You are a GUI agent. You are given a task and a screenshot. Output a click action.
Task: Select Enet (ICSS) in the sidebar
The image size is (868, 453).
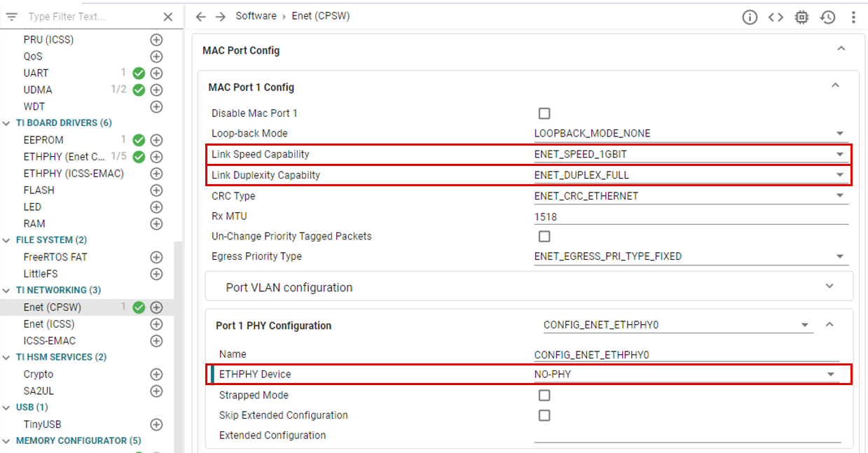pos(49,324)
